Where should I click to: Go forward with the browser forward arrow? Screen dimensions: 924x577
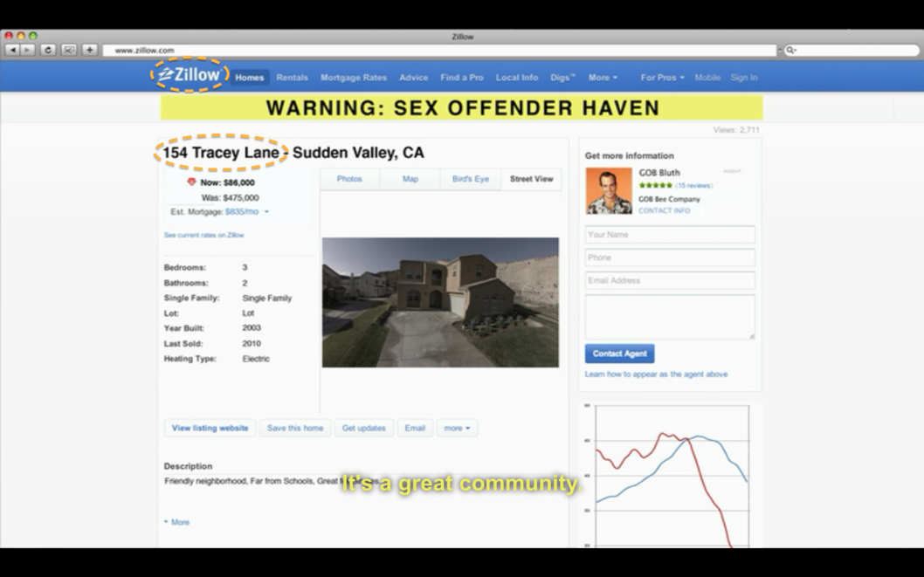(28, 50)
